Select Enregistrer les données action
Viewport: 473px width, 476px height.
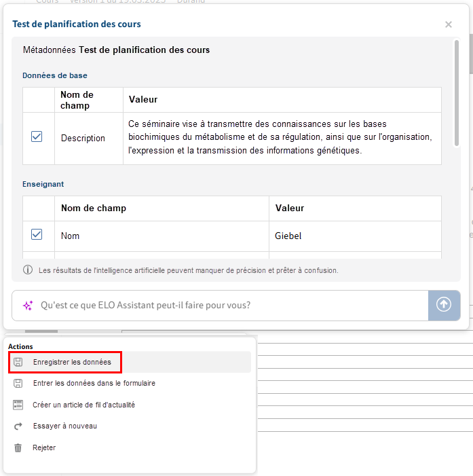point(130,362)
